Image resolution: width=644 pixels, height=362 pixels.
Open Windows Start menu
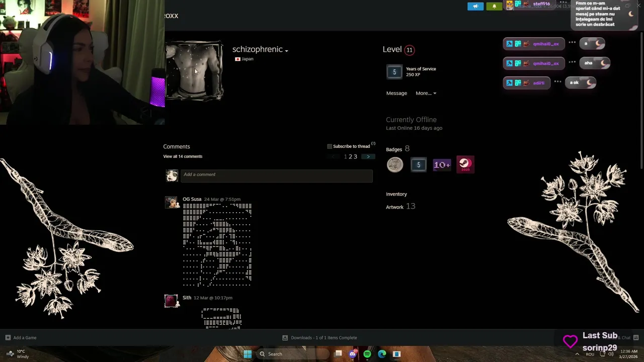[x=248, y=354]
